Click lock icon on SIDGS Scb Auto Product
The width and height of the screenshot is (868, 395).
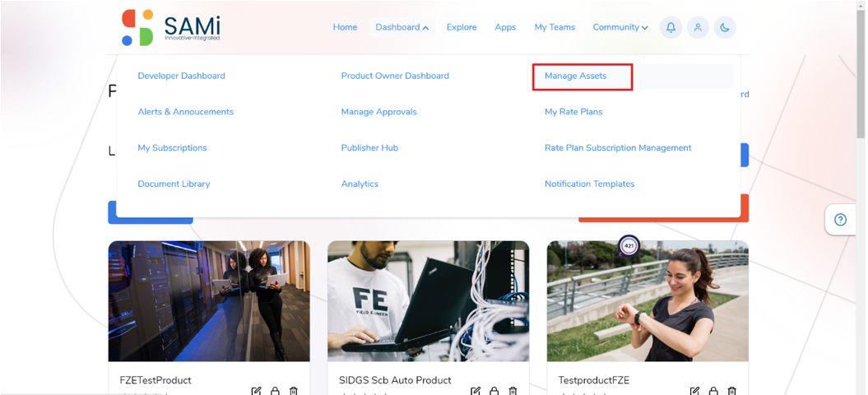(x=494, y=391)
